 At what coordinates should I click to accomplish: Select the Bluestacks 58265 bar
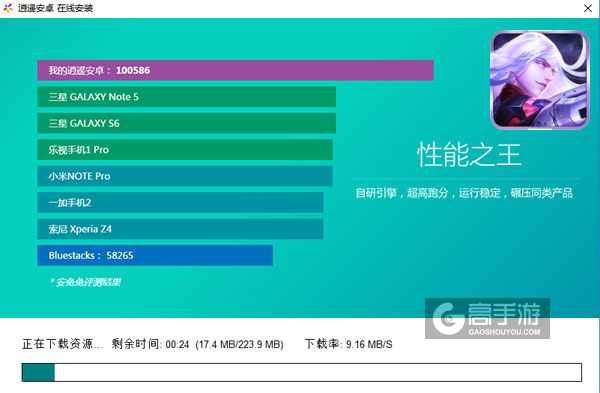[155, 255]
